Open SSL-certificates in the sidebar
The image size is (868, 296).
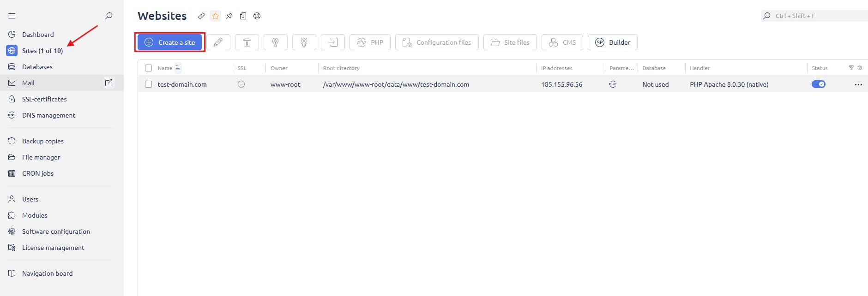pos(44,99)
